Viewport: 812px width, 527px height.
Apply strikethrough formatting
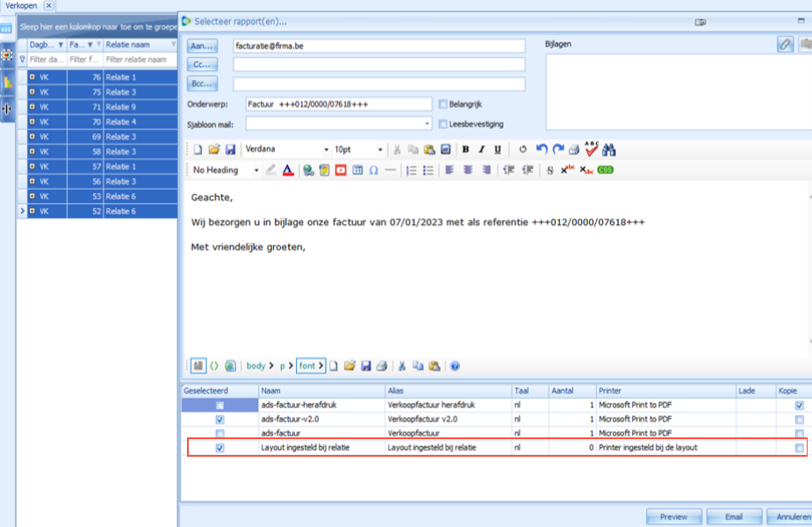[550, 170]
